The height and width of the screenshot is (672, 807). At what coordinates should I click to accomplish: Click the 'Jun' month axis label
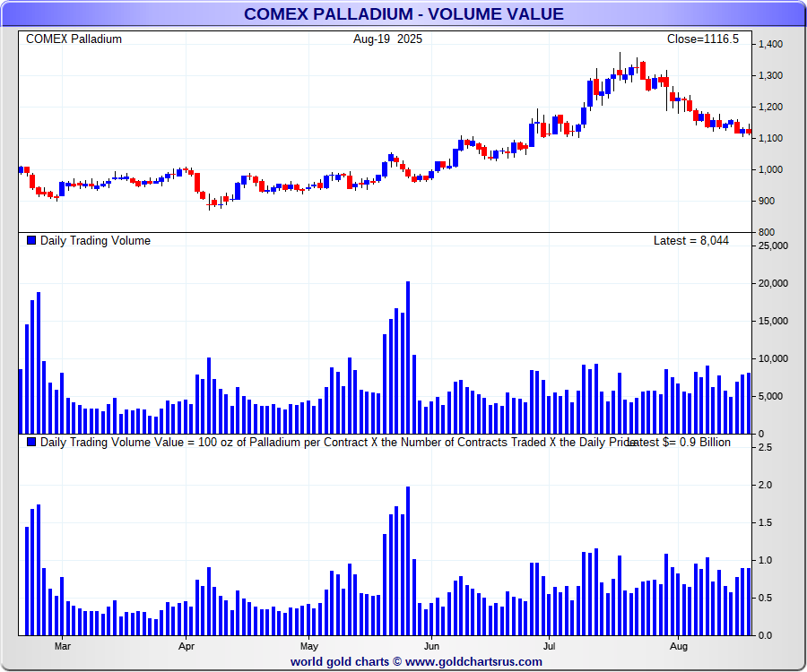pyautogui.click(x=431, y=646)
